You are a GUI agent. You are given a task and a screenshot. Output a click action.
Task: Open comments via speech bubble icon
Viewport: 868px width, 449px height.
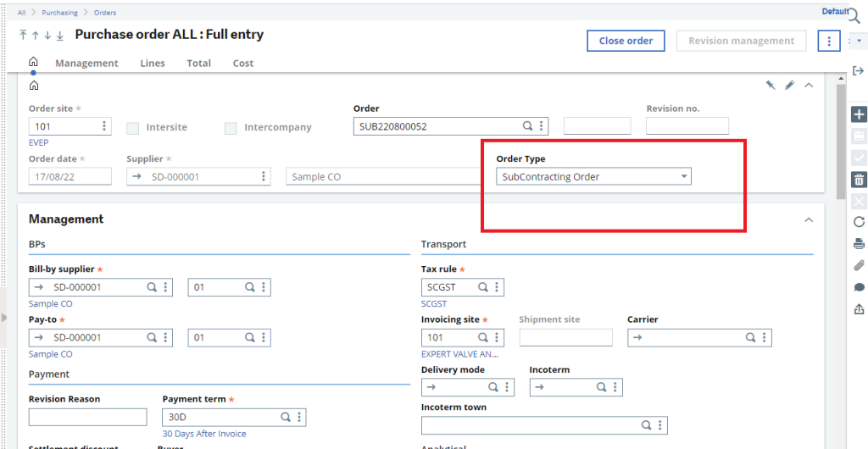[860, 287]
